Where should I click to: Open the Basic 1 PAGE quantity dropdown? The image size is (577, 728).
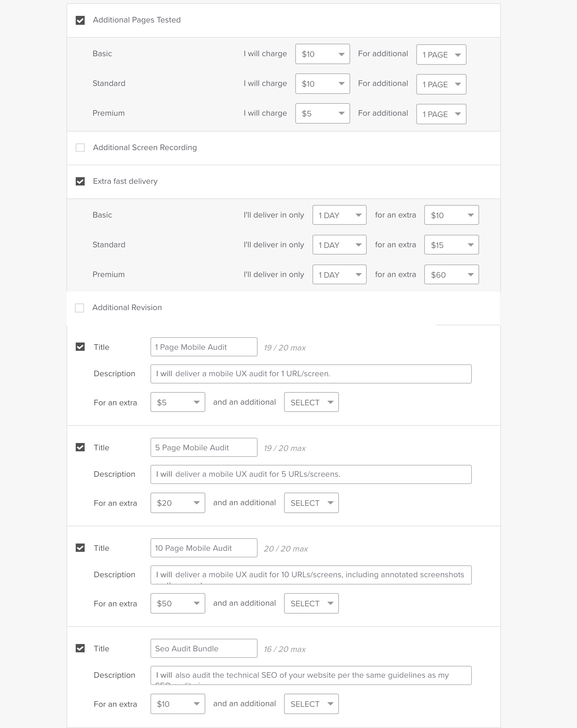click(x=441, y=54)
